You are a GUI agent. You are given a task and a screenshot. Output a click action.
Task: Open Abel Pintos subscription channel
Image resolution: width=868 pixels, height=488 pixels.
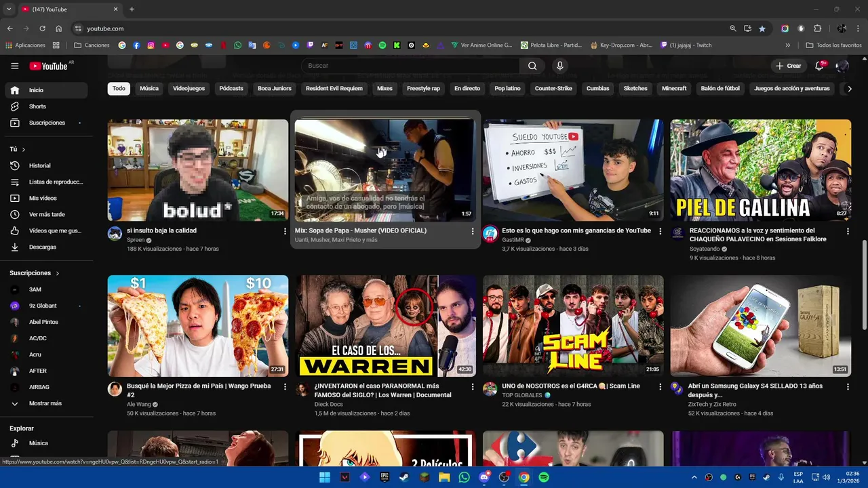(46, 322)
